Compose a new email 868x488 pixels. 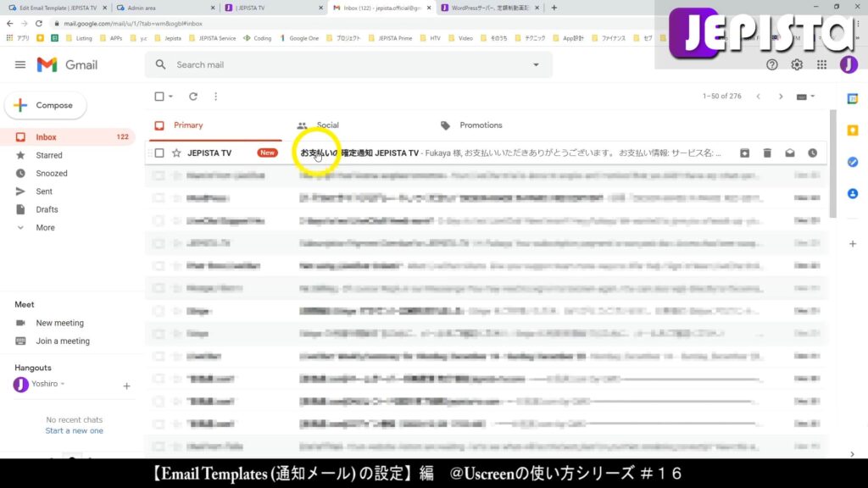pyautogui.click(x=46, y=105)
